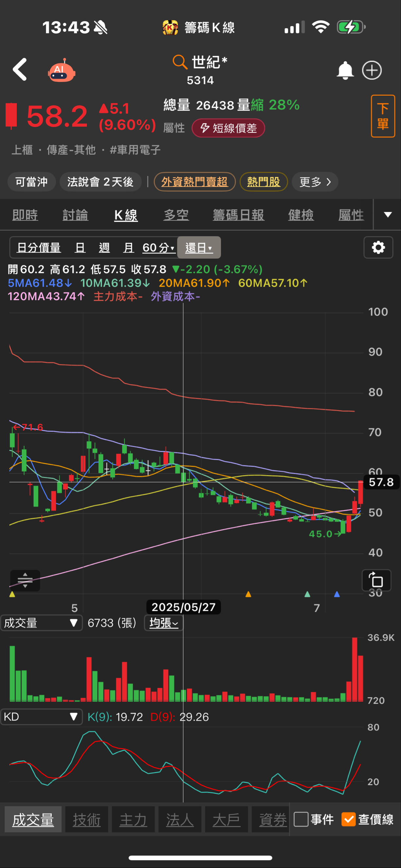Tap 5MA61.48 moving average label
This screenshot has width=401, height=868.
click(40, 283)
